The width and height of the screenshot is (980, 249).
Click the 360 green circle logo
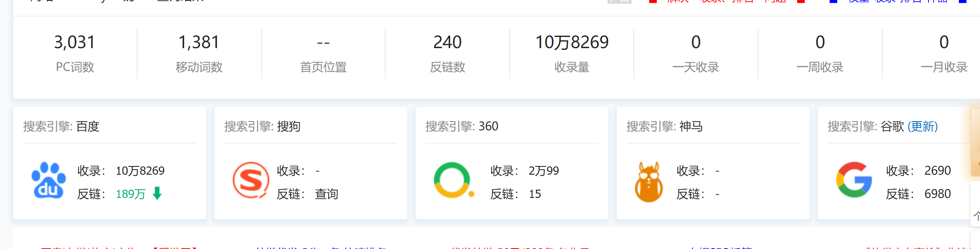(x=453, y=180)
